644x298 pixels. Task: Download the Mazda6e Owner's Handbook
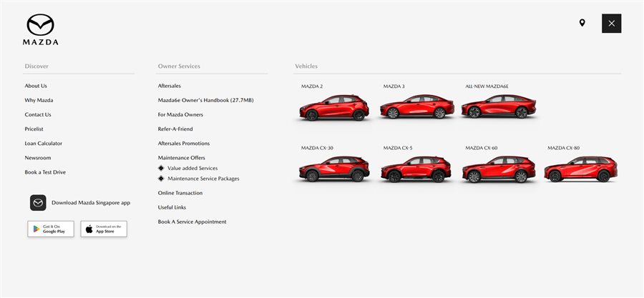(x=206, y=100)
